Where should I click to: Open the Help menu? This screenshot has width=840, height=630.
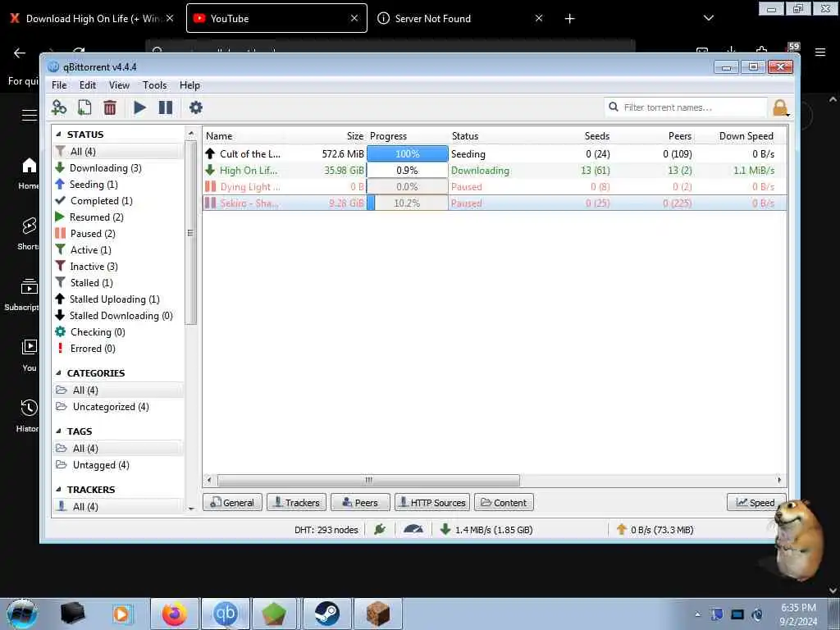point(189,85)
